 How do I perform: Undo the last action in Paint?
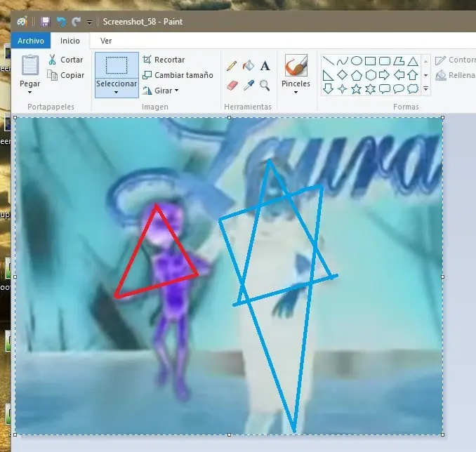pyautogui.click(x=62, y=22)
